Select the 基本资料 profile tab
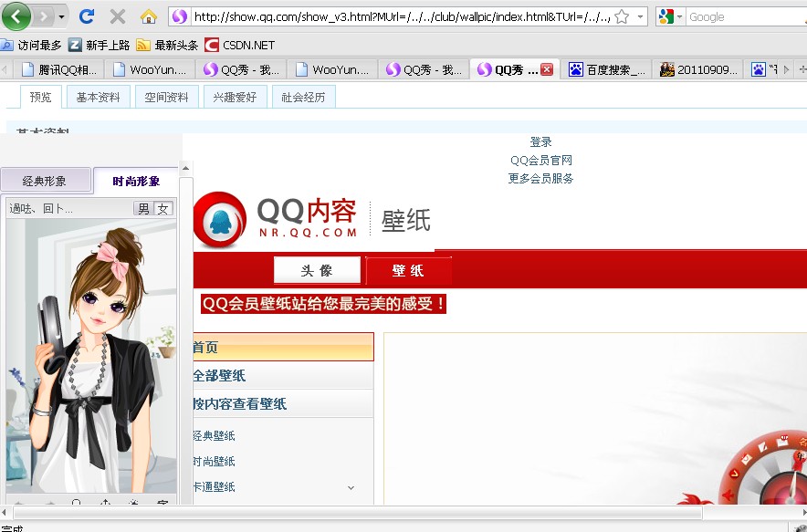The width and height of the screenshot is (807, 532). (x=98, y=97)
